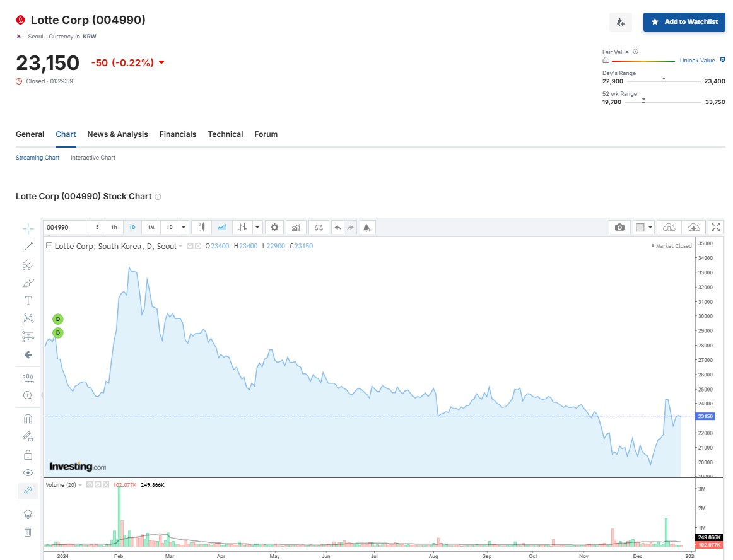Remove the Volume indicator
Image resolution: width=733 pixels, height=560 pixels.
coord(106,485)
